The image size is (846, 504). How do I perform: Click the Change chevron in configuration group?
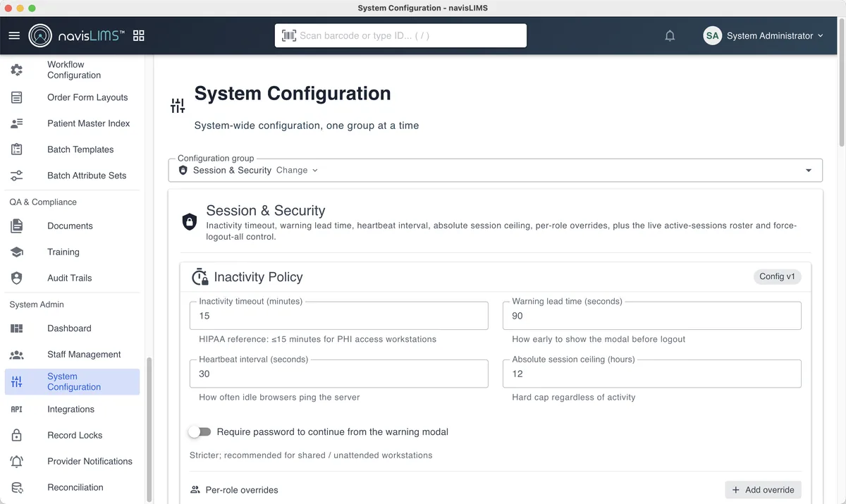point(314,171)
